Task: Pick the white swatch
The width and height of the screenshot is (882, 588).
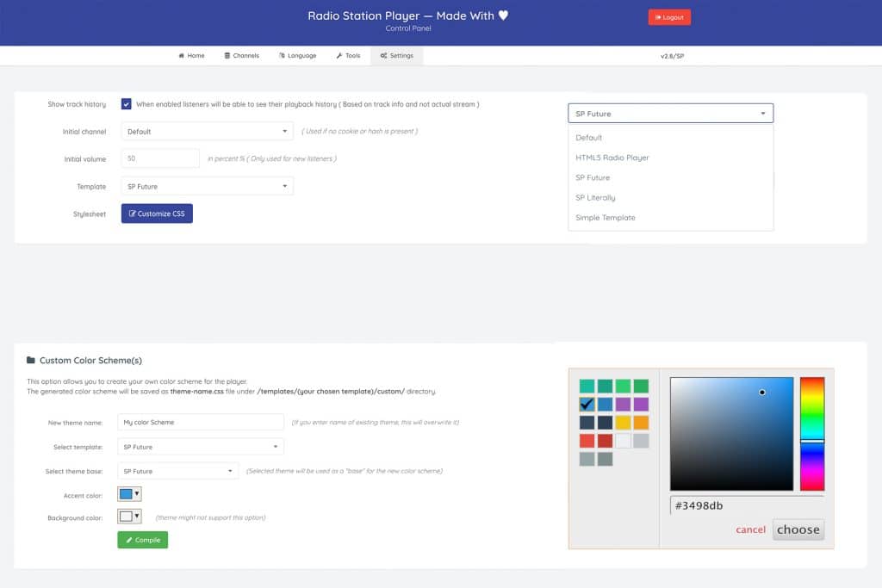Action: (x=623, y=441)
